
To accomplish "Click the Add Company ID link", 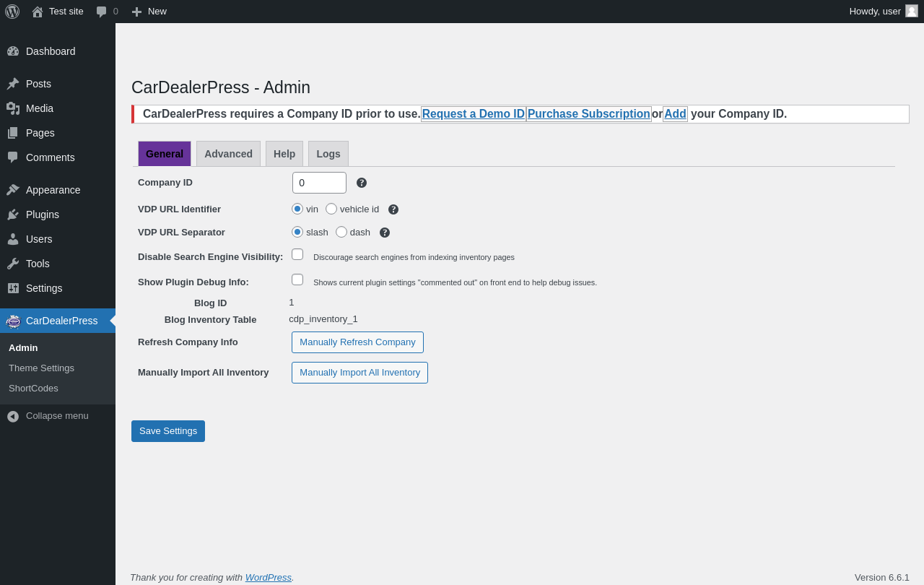I will pyautogui.click(x=675, y=114).
